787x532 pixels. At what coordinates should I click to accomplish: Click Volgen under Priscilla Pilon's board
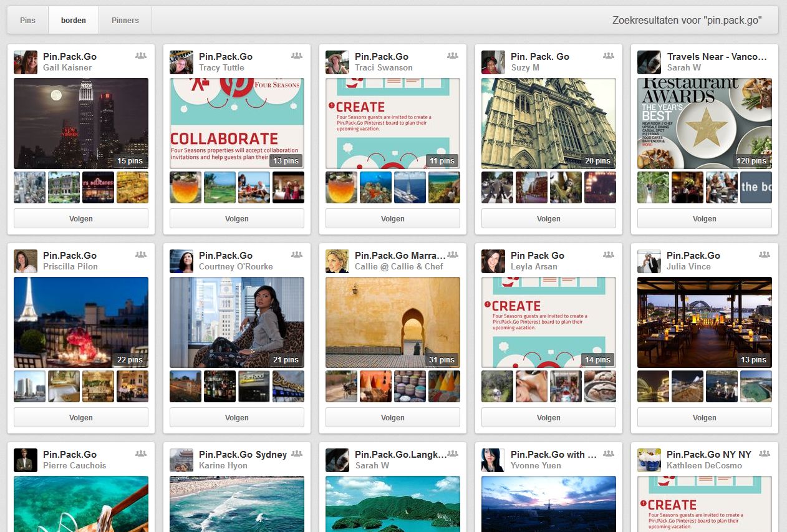tap(81, 418)
